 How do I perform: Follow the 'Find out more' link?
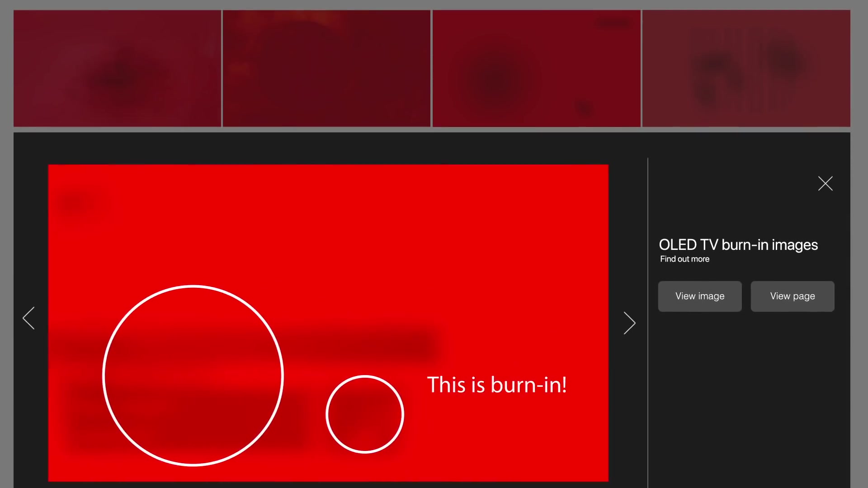click(684, 259)
